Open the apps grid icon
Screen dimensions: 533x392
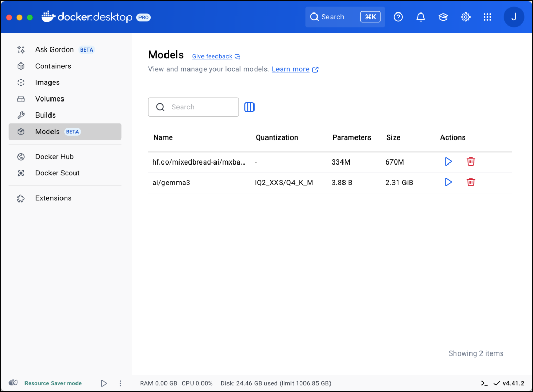(487, 17)
